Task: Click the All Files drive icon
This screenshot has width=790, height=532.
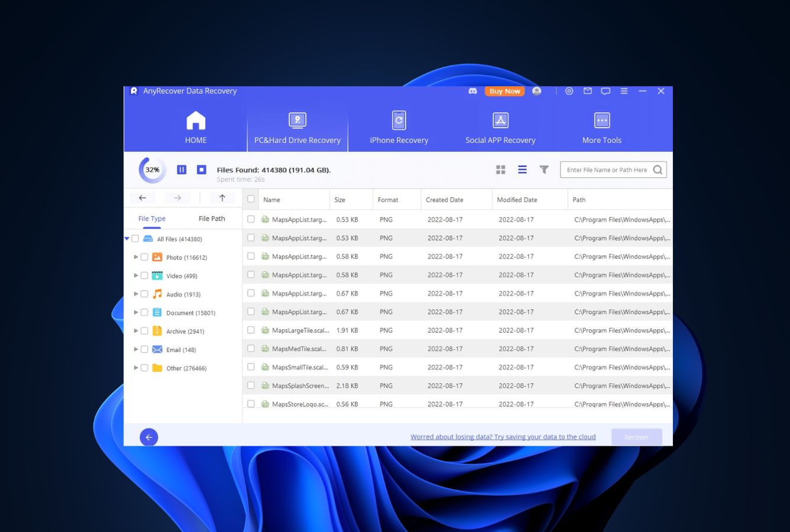Action: pos(148,239)
